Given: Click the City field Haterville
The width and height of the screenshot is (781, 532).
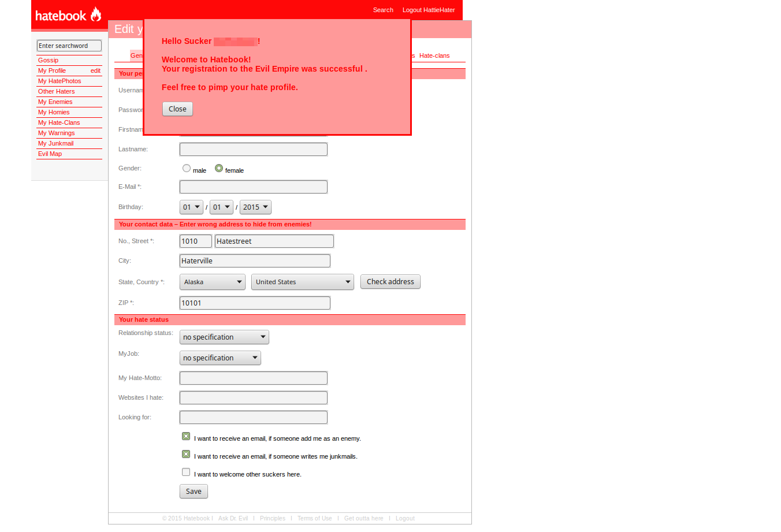Looking at the screenshot, I should tap(255, 261).
